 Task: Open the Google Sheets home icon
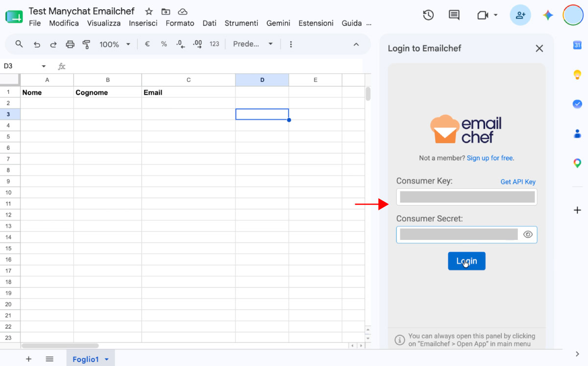click(x=14, y=16)
